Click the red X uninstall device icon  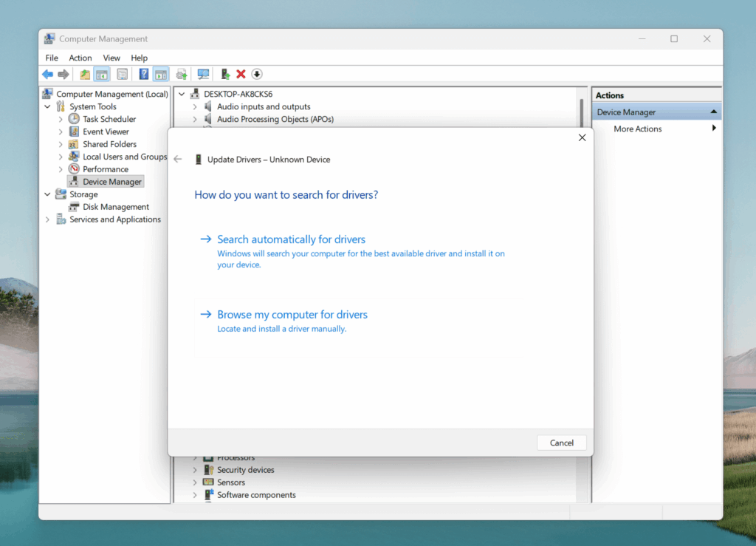241,74
